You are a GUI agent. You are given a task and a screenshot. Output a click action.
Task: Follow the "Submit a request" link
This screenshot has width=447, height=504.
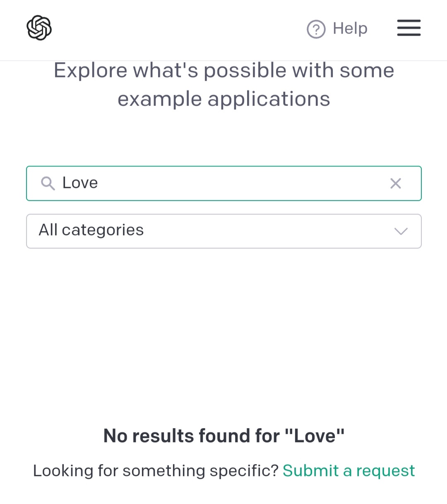[348, 471]
